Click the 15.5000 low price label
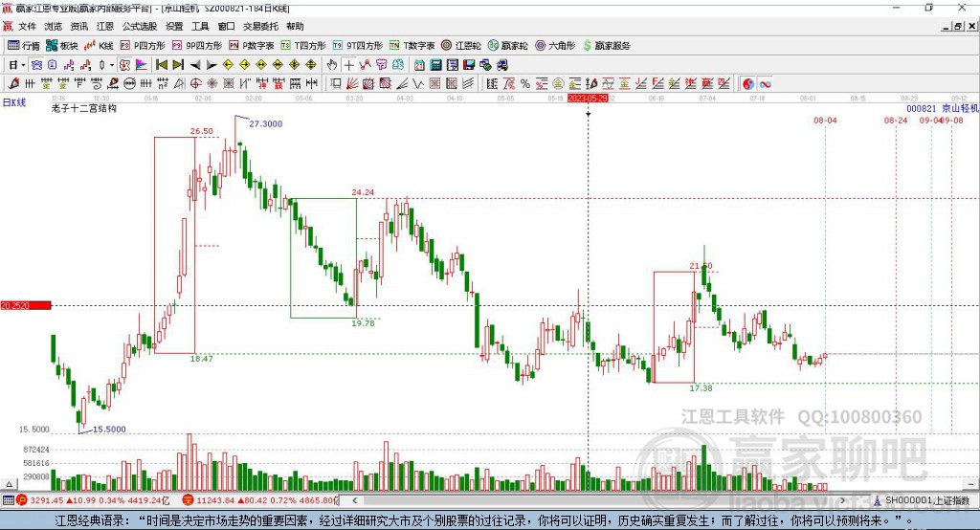 [x=109, y=430]
